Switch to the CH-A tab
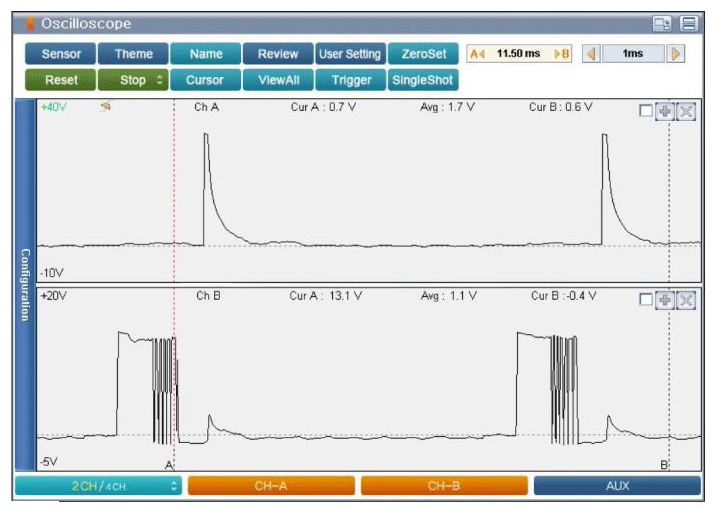This screenshot has height=515, width=717. tap(271, 486)
